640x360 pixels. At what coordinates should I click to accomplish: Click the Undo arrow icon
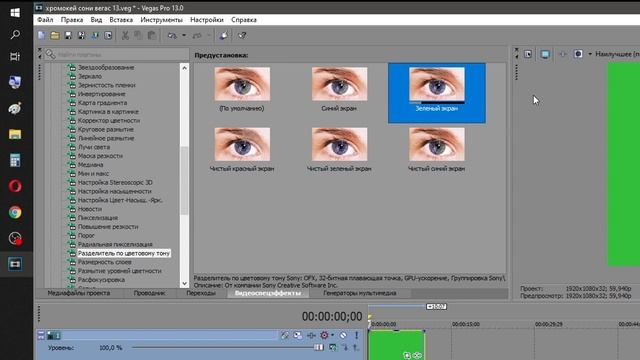coord(172,36)
